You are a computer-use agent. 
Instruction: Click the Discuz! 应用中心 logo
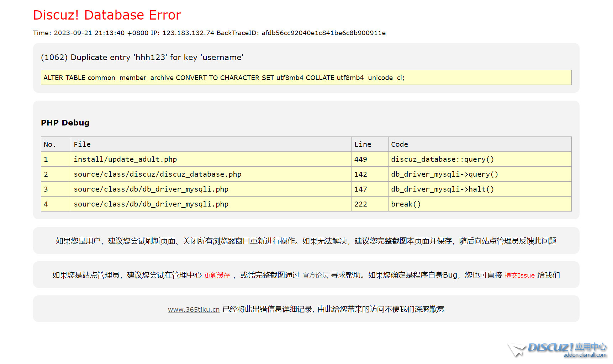pos(557,350)
